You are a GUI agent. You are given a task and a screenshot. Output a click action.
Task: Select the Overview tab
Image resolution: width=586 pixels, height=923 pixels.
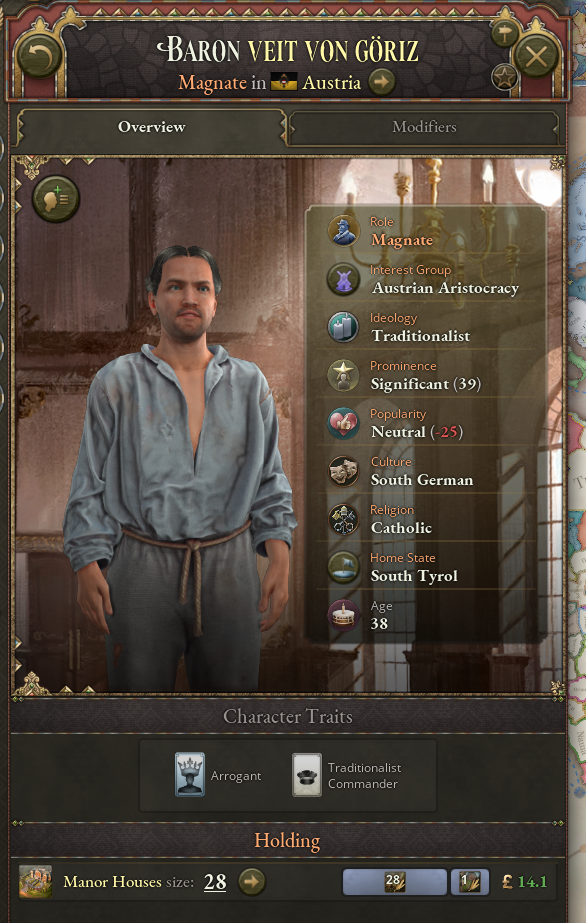tap(151, 127)
